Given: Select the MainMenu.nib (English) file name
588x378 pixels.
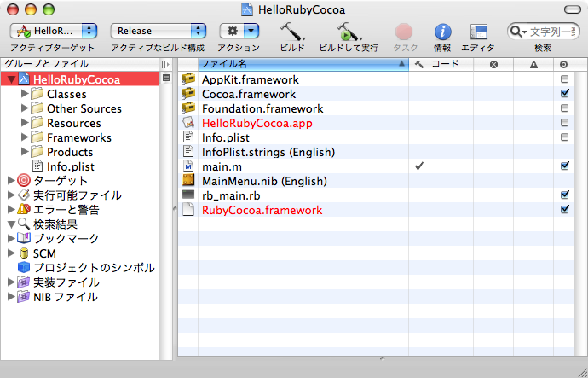Looking at the screenshot, I should click(x=264, y=181).
